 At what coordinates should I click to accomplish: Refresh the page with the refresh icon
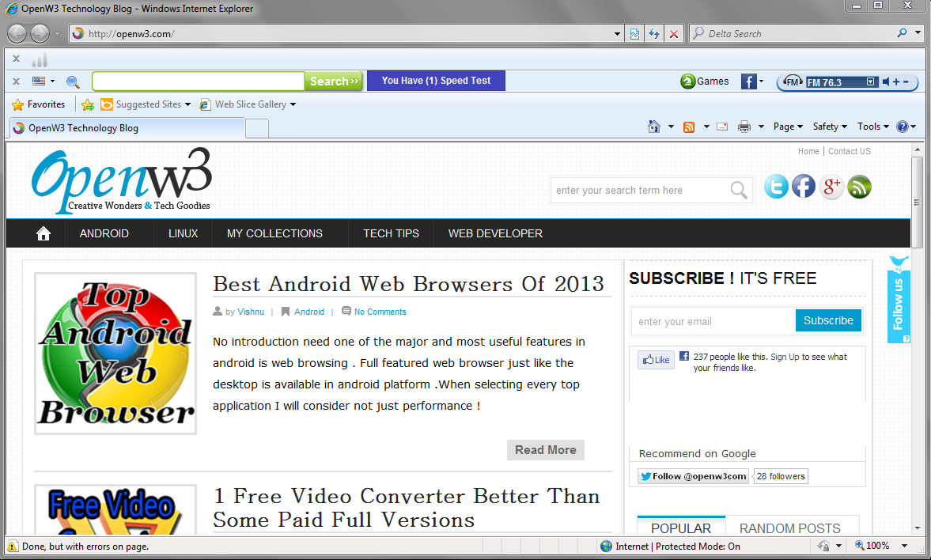pos(654,34)
